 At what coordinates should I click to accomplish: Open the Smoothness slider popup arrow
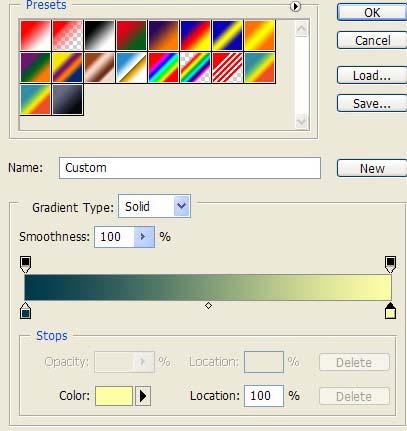[x=144, y=237]
